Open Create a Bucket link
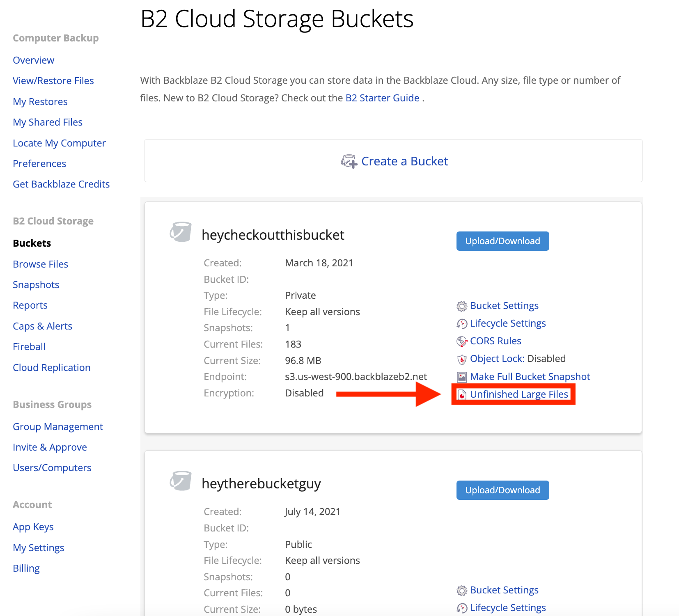The height and width of the screenshot is (616, 679). (404, 161)
